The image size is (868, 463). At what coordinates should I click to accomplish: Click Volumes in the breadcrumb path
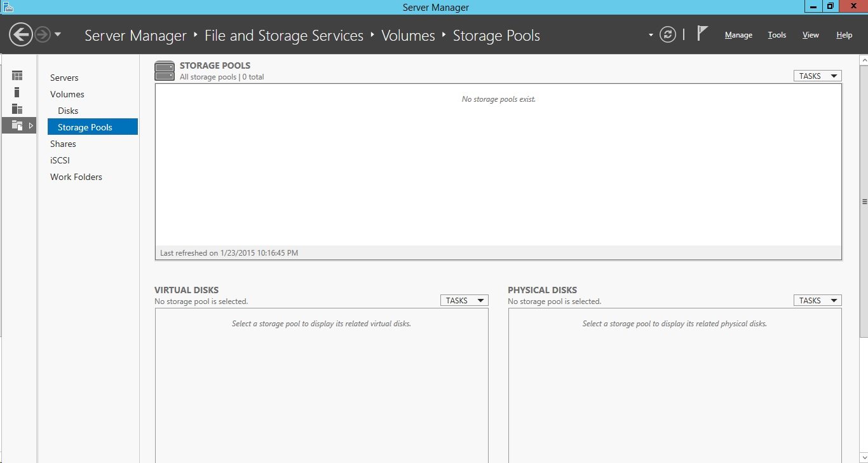click(408, 36)
